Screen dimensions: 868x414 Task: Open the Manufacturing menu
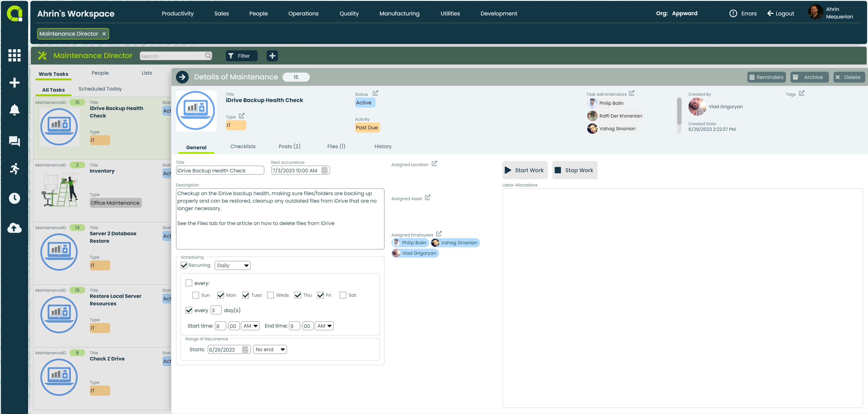399,13
